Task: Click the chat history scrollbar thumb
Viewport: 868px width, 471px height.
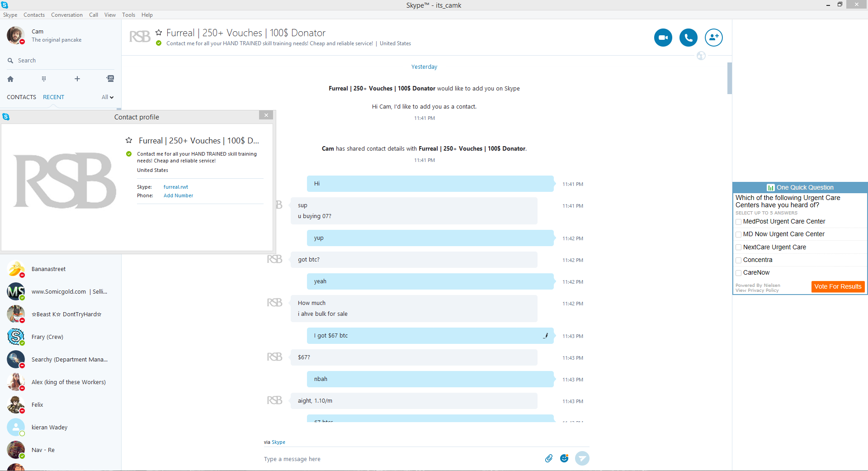Action: click(729, 78)
